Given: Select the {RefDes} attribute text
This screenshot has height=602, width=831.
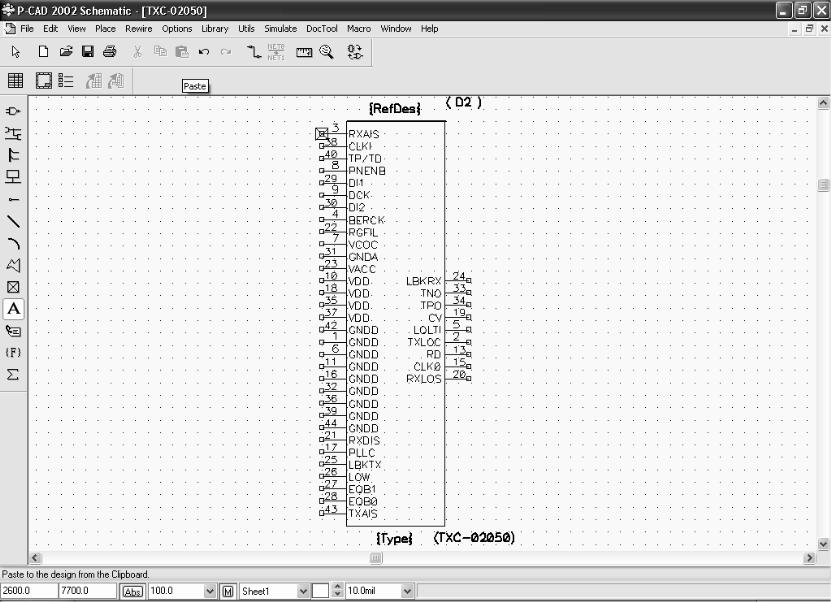Looking at the screenshot, I should (395, 109).
